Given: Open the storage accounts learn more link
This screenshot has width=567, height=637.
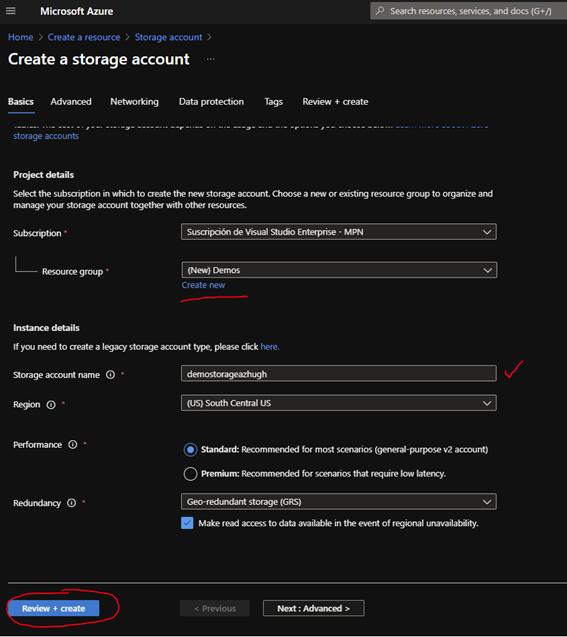Looking at the screenshot, I should point(46,136).
